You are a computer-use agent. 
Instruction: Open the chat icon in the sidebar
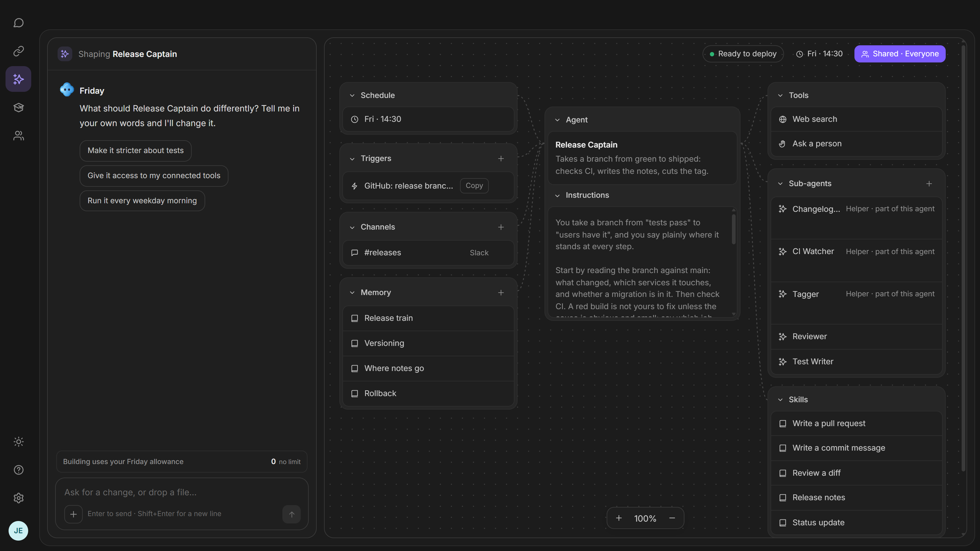tap(18, 23)
